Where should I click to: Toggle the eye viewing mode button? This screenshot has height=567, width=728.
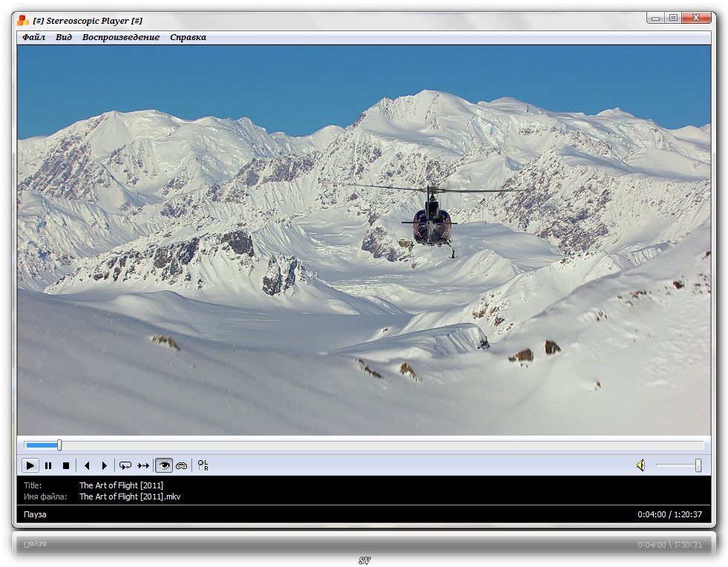coord(163,465)
